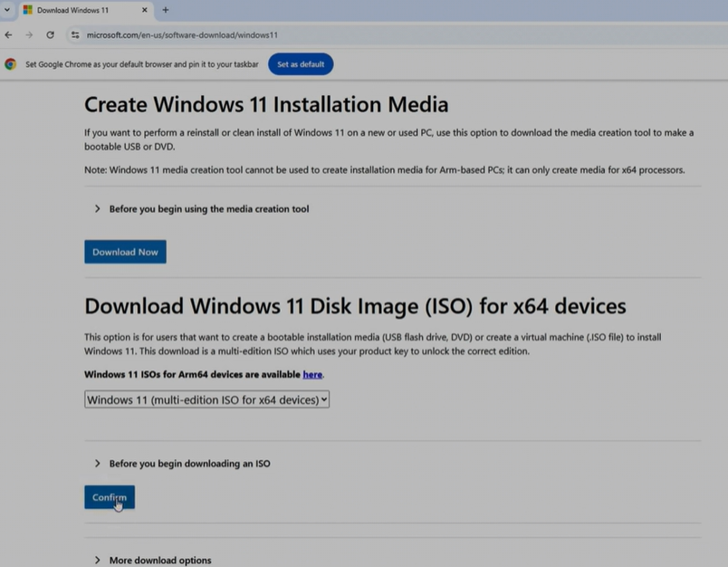
Task: Close the Download Windows 11 tab
Action: point(146,10)
